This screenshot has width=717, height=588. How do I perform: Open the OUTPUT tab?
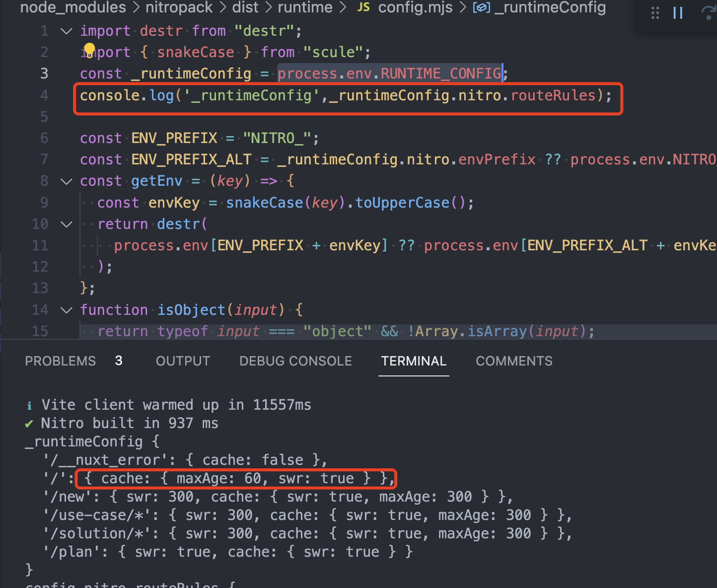coord(183,361)
